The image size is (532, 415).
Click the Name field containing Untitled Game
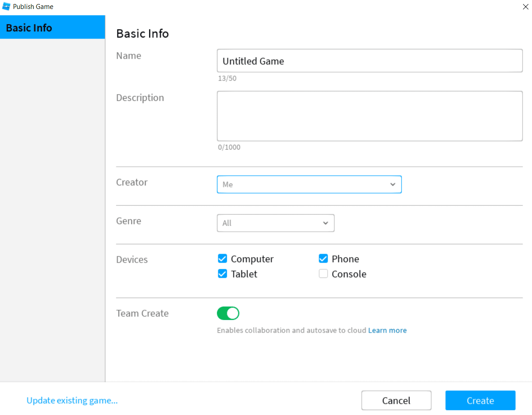[369, 61]
